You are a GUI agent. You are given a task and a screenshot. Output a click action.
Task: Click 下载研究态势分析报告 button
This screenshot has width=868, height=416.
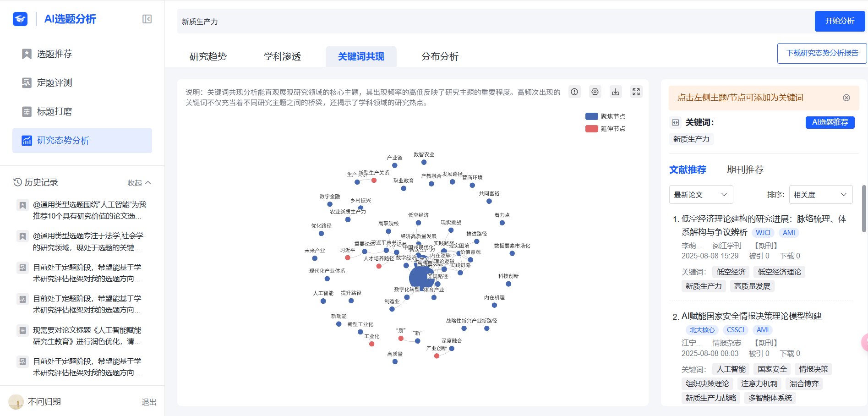[822, 53]
